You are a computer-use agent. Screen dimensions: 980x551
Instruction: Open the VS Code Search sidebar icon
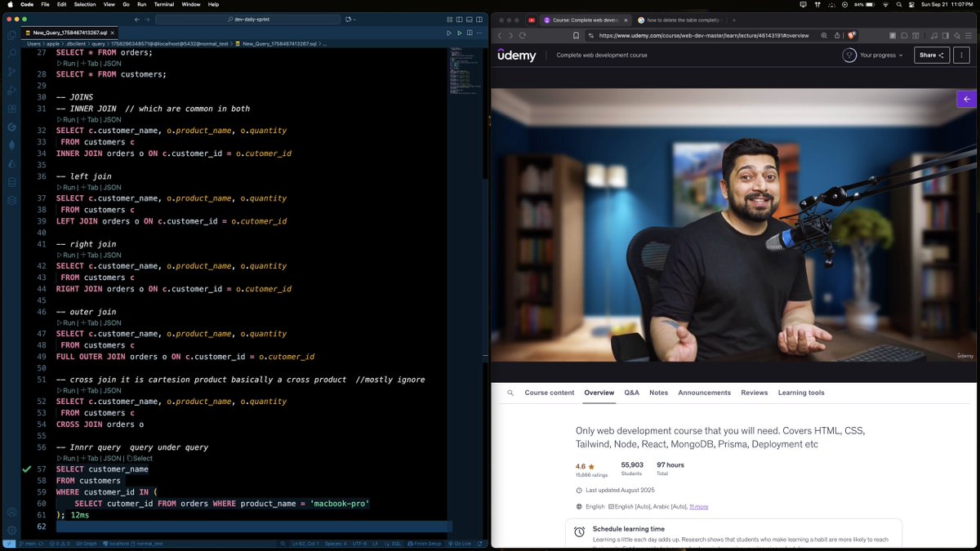pos(11,53)
